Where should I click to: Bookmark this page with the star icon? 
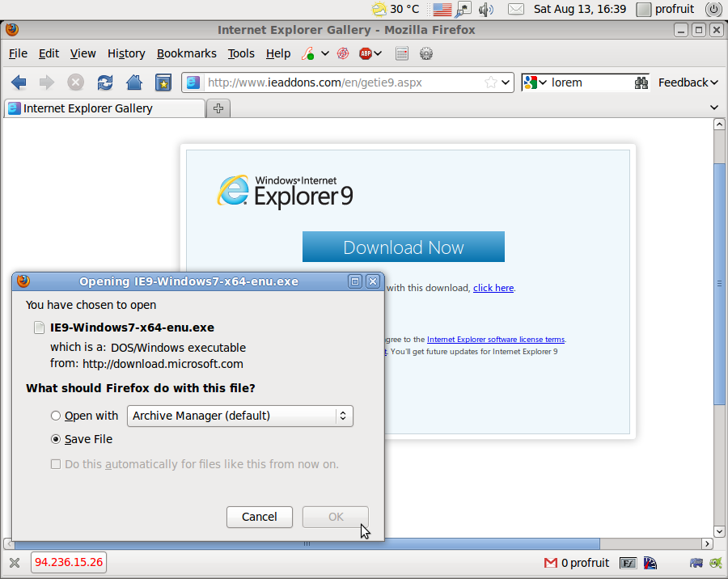coord(490,82)
